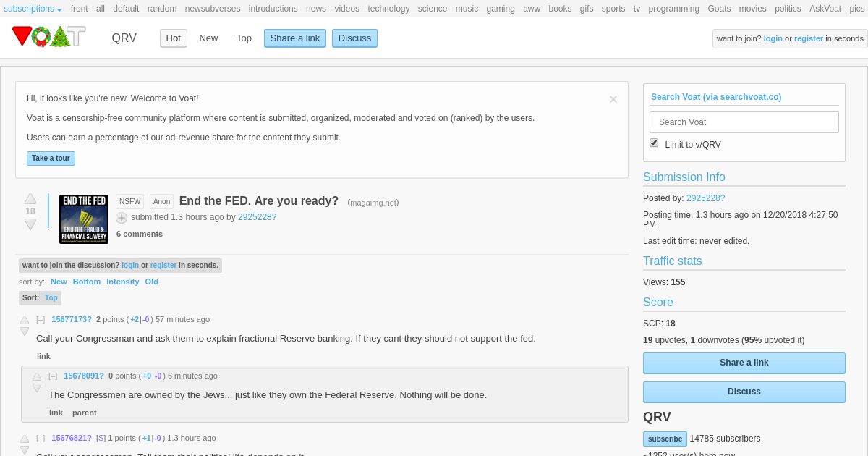Open the Goats subverse link
The height and width of the screenshot is (456, 868).
tap(719, 9)
